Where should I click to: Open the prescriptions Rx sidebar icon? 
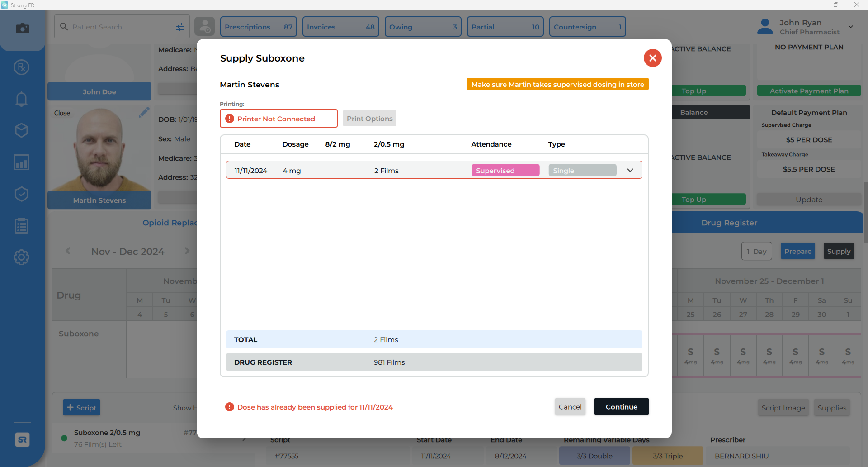21,67
